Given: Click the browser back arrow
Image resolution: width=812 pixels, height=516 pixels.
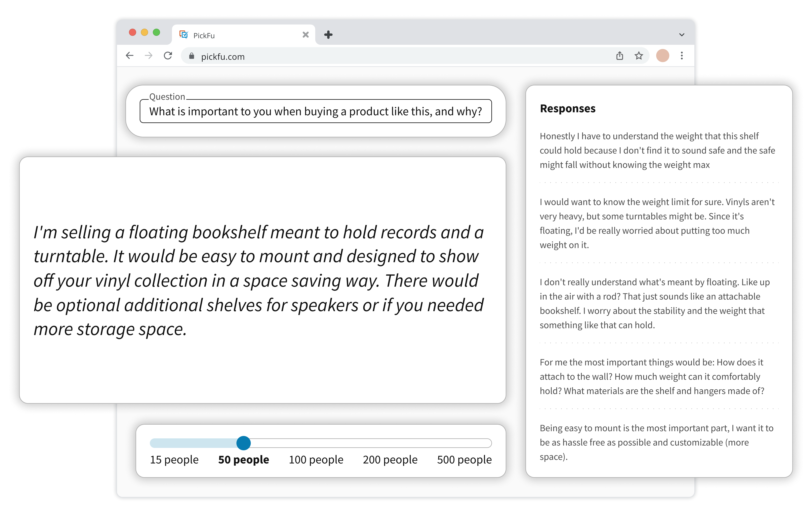Looking at the screenshot, I should [x=130, y=56].
